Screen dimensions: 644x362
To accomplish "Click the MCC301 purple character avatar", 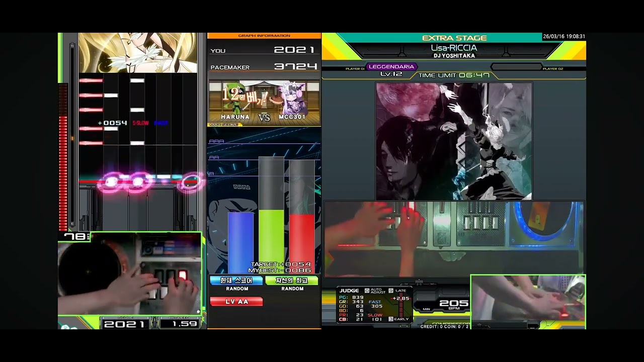I will click(294, 98).
